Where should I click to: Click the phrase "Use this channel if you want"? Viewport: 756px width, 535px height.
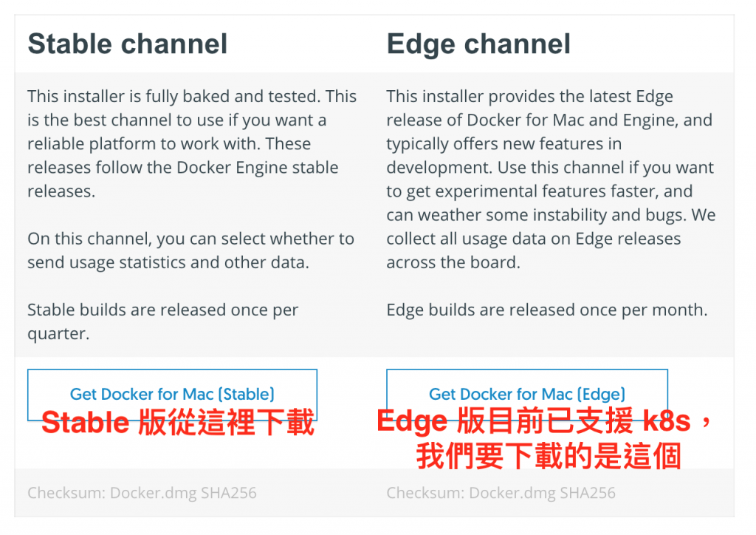(x=605, y=168)
